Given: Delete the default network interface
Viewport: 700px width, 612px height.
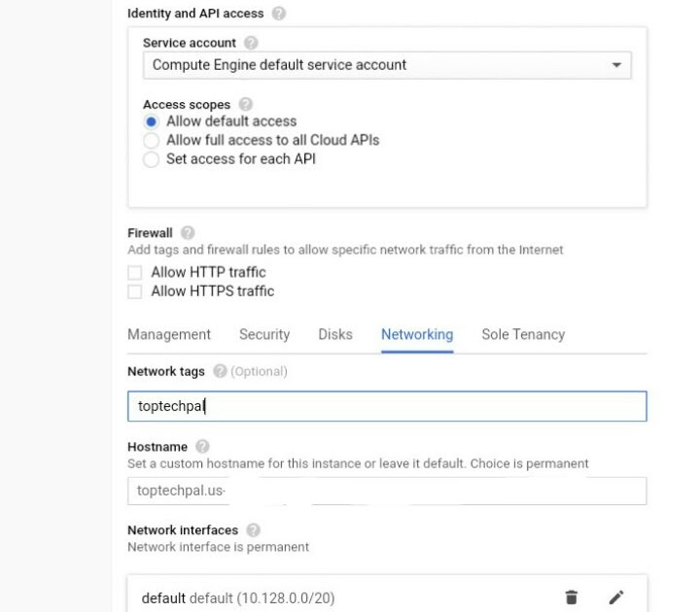Looking at the screenshot, I should (x=572, y=597).
